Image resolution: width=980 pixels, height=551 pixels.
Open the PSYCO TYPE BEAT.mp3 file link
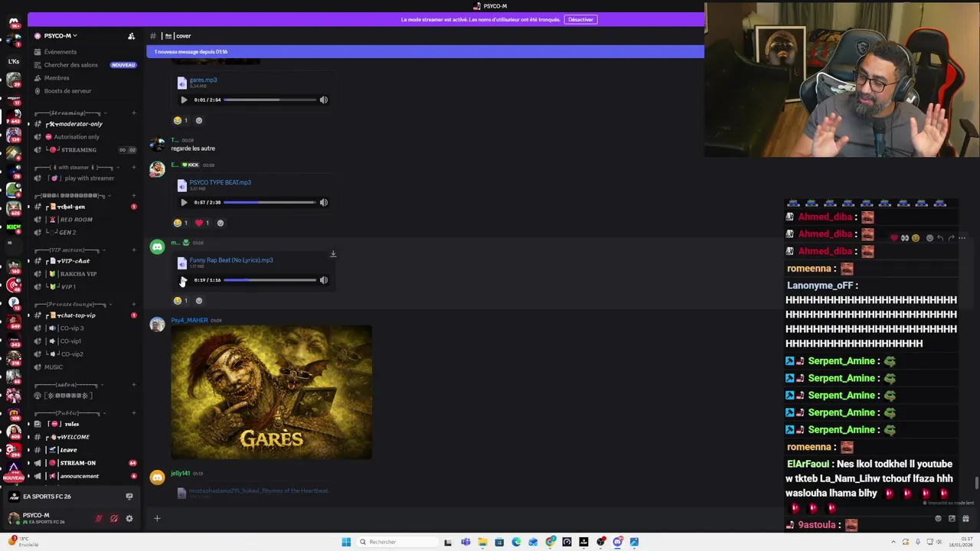(220, 182)
